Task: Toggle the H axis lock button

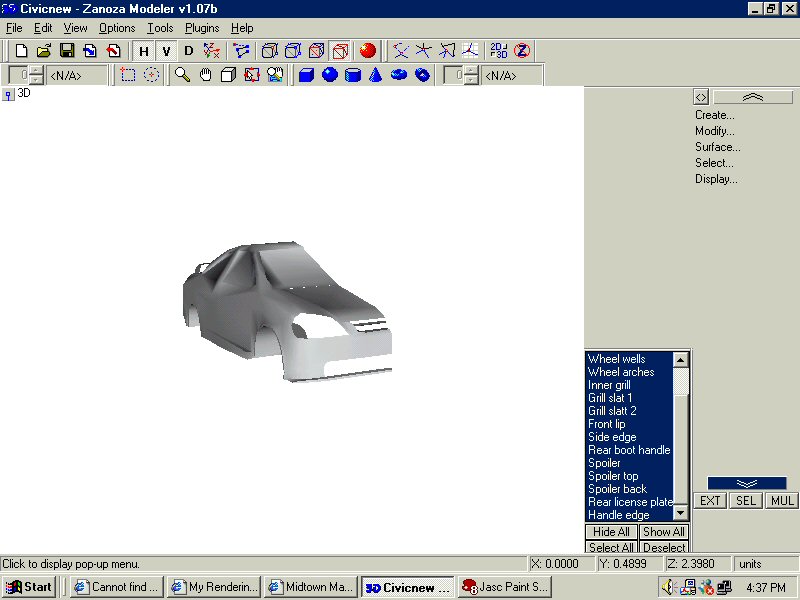Action: (143, 50)
